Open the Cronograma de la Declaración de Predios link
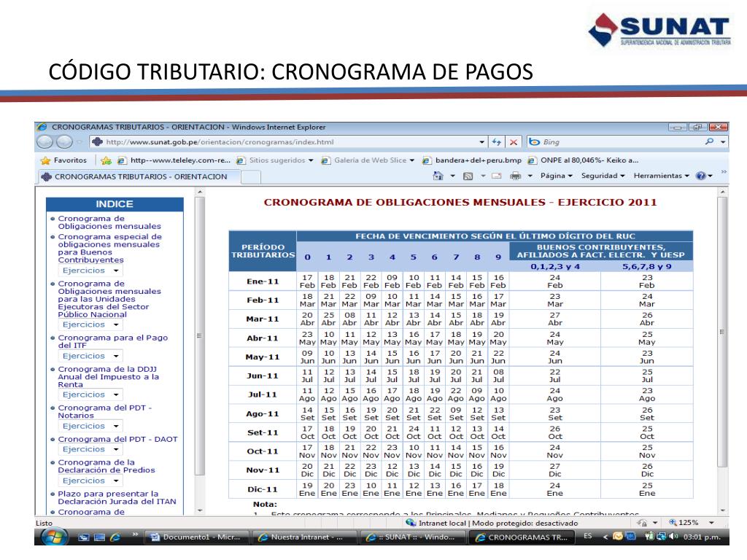 tap(107, 466)
